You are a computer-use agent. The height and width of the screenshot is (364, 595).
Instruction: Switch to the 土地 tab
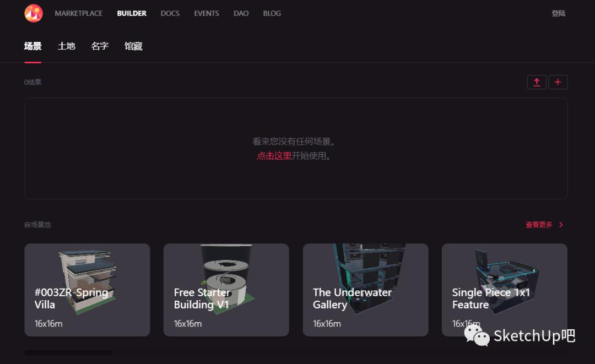[x=67, y=46]
